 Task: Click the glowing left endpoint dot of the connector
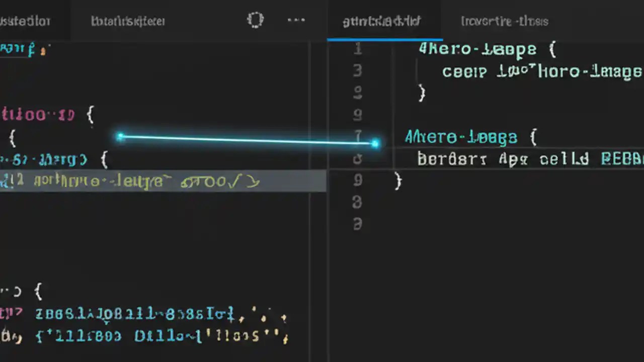121,136
